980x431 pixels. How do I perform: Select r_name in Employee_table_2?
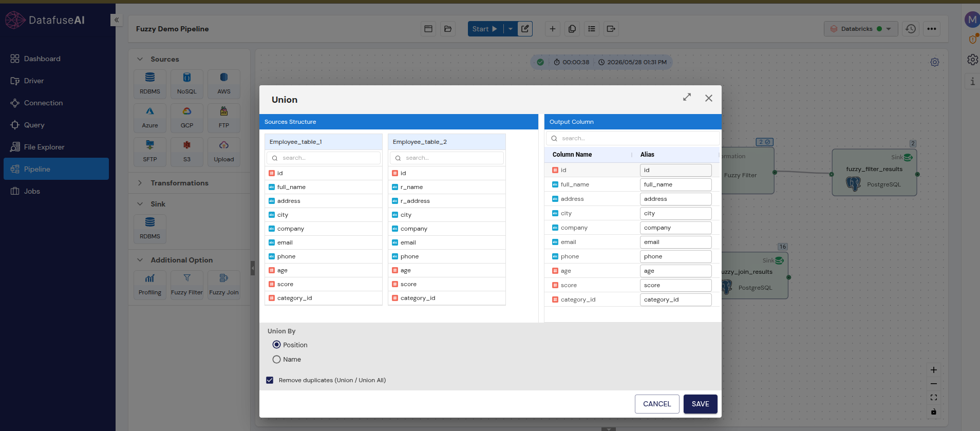447,187
